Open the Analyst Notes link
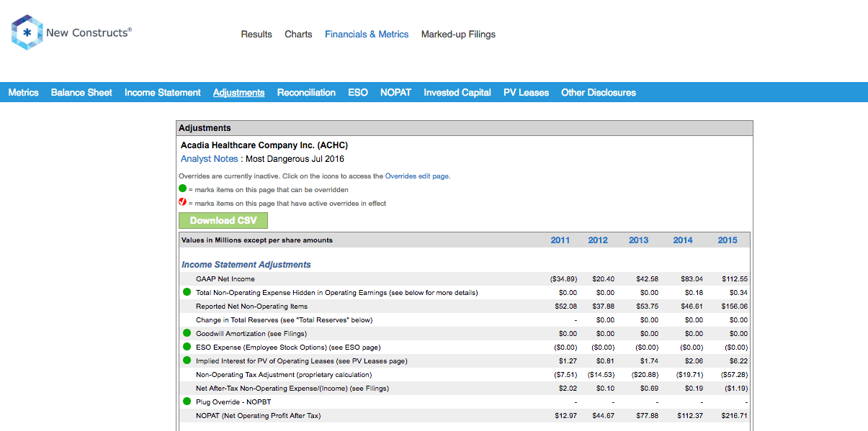The image size is (868, 431). pos(210,158)
